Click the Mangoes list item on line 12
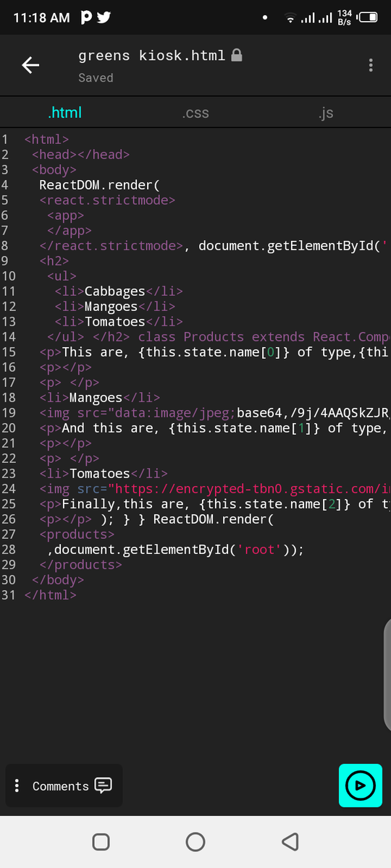Viewport: 391px width, 868px height. pyautogui.click(x=114, y=306)
